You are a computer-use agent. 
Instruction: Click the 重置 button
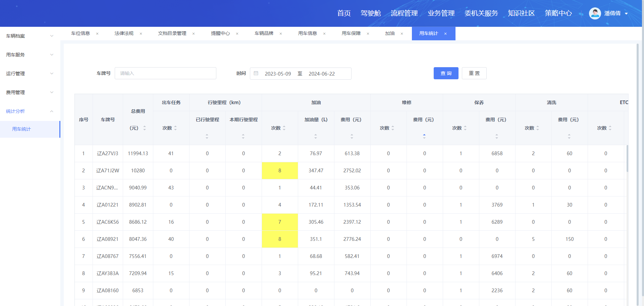[x=474, y=73]
